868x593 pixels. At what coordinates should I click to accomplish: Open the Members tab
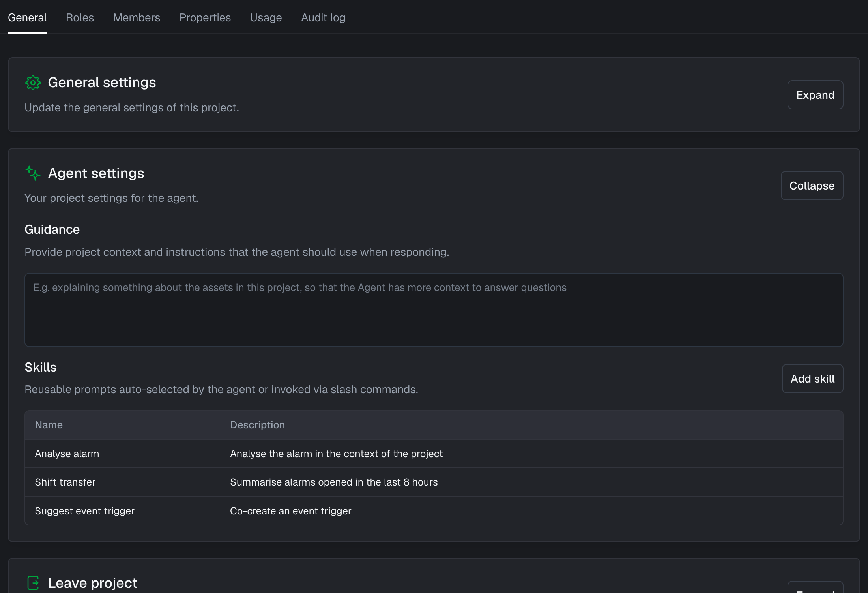click(137, 17)
